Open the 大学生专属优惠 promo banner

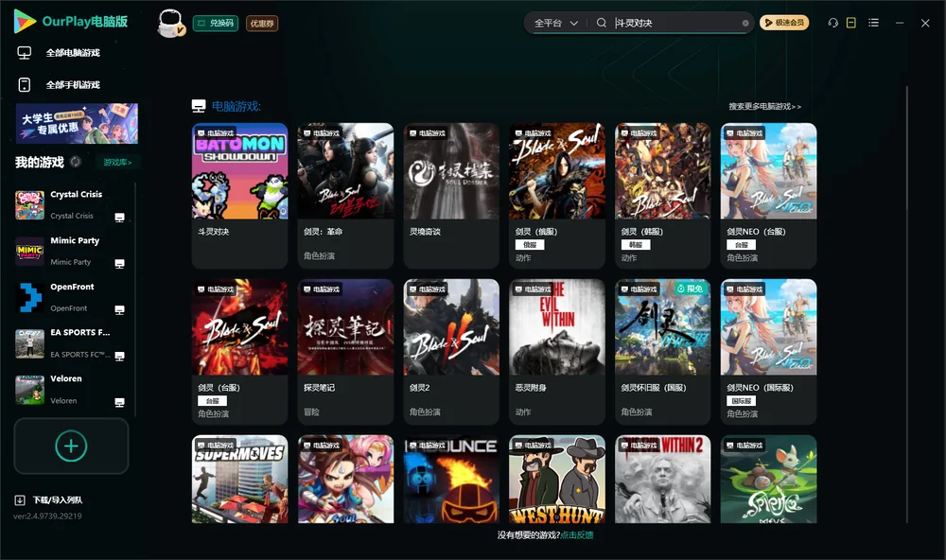[x=78, y=124]
